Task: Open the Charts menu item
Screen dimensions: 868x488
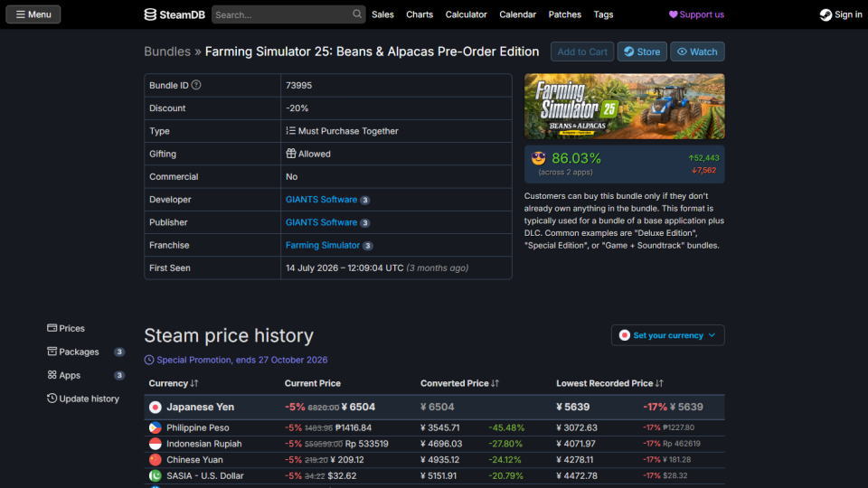Action: [x=420, y=14]
